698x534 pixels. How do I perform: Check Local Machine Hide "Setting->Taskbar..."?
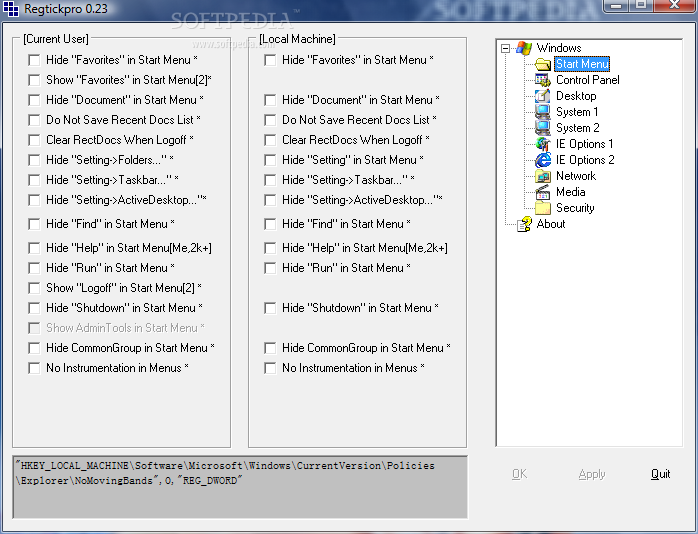point(270,180)
